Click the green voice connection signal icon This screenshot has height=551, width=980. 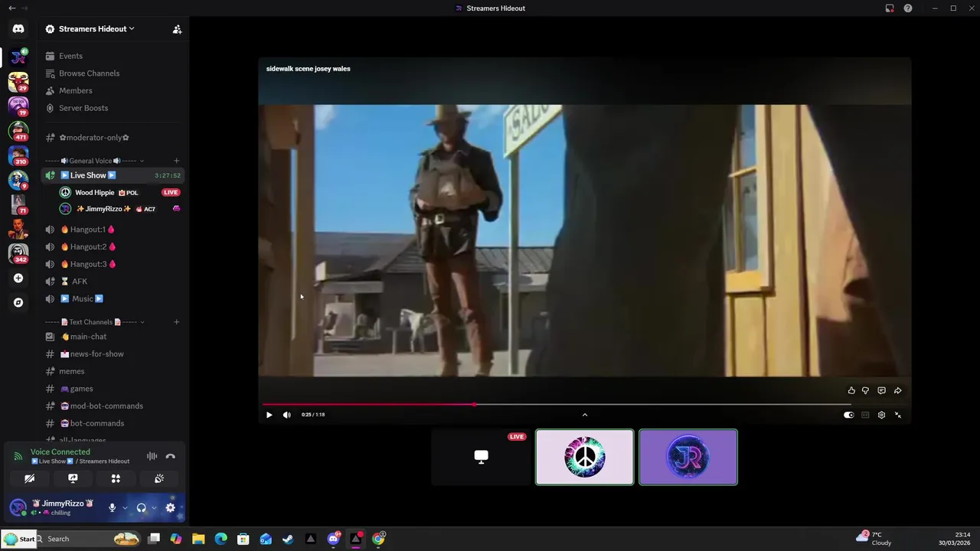point(18,456)
